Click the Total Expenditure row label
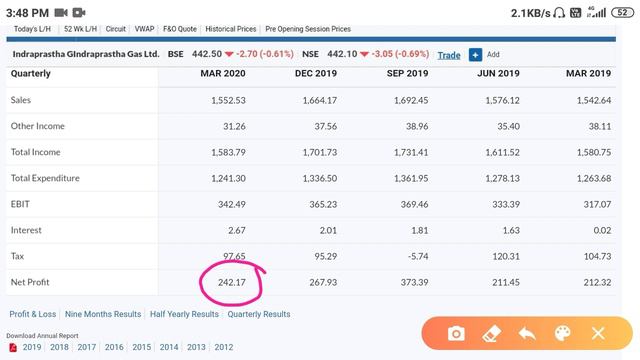Image resolution: width=640 pixels, height=360 pixels. [45, 178]
